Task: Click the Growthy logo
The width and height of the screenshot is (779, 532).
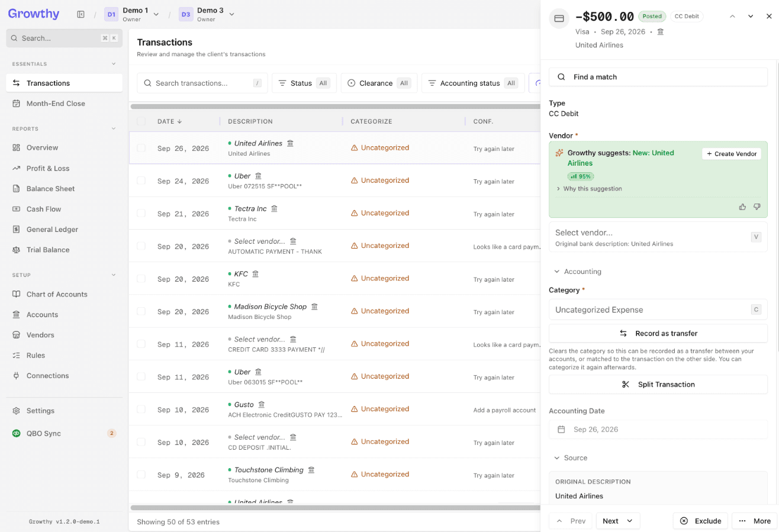Action: point(34,14)
